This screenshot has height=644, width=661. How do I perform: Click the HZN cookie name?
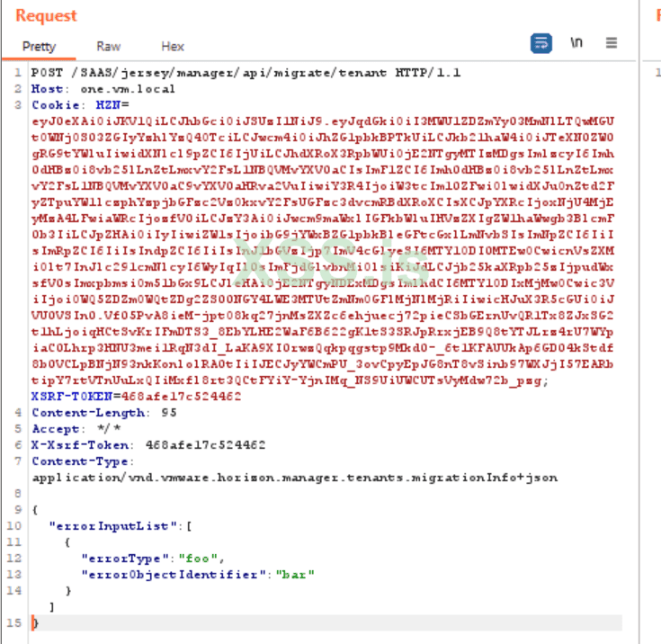tap(94, 105)
